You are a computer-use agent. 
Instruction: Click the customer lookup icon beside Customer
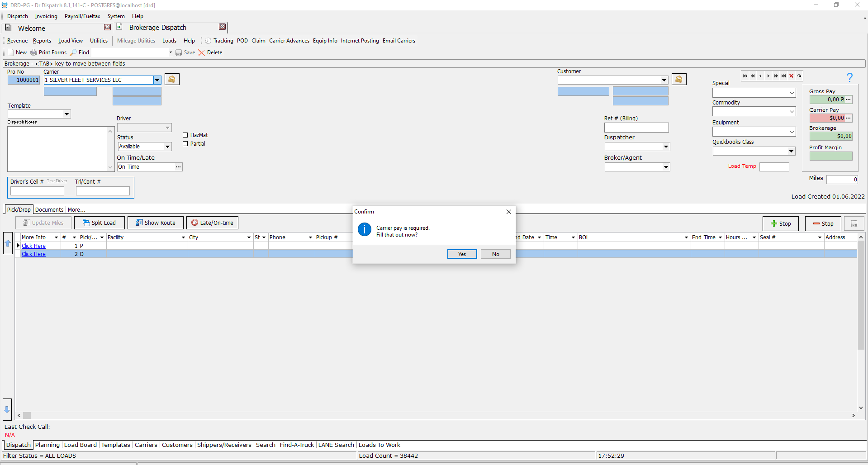678,80
